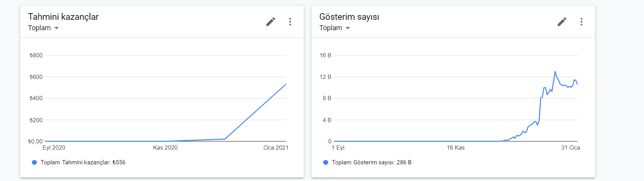The height and width of the screenshot is (181, 644).
Task: Open three-dot menu on Gösterim sayısı card
Action: point(581,22)
